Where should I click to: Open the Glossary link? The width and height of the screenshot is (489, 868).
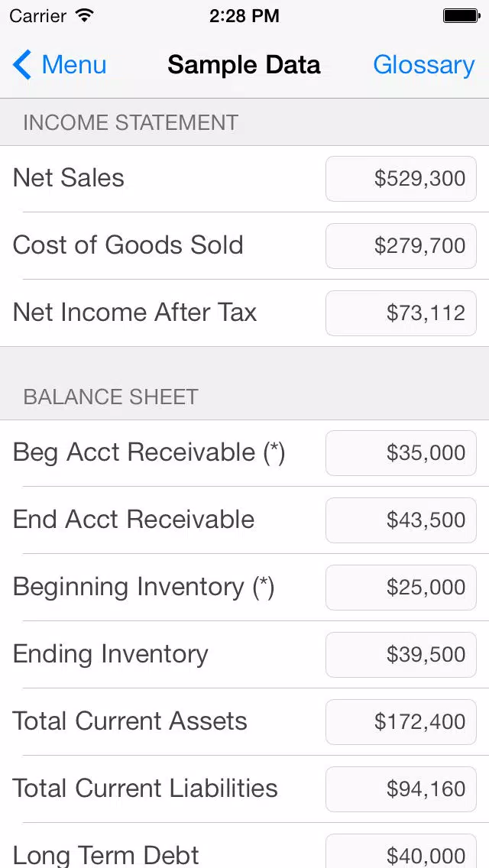click(x=423, y=65)
